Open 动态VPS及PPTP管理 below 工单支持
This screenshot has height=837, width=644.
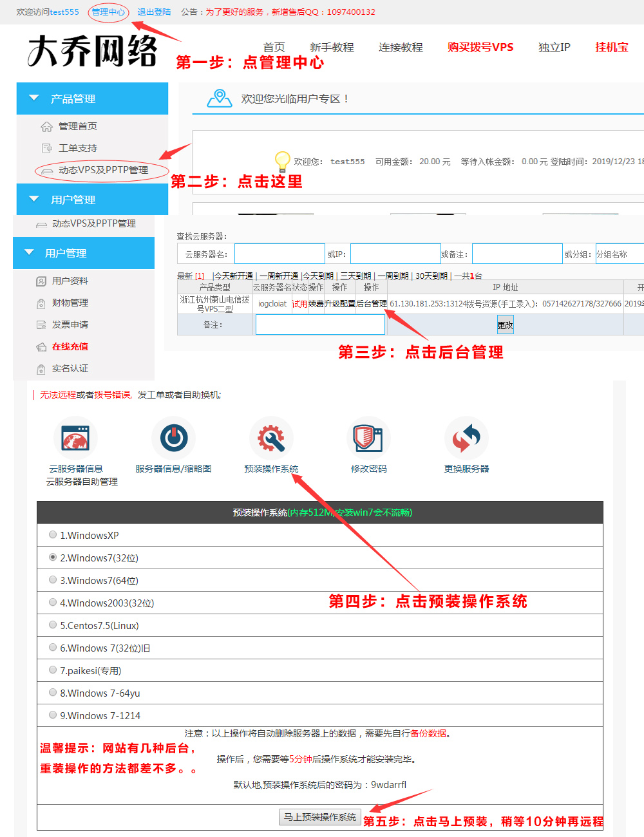tap(103, 170)
